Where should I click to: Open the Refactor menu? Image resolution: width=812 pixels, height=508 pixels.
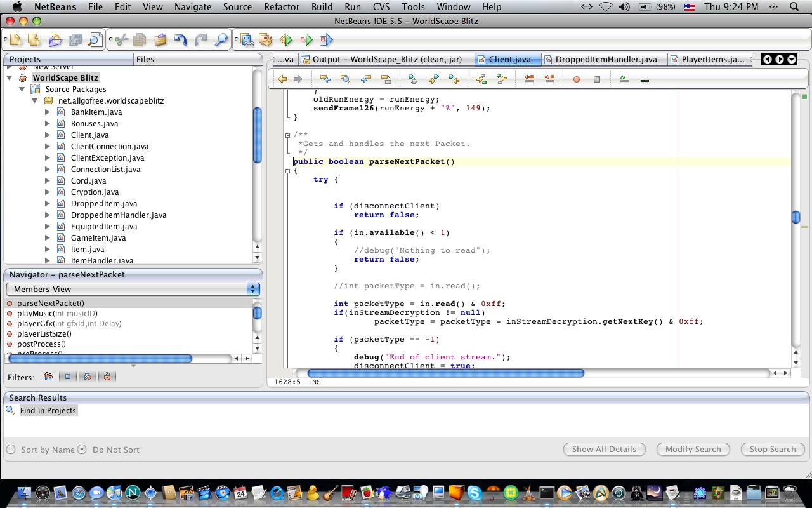coord(281,6)
